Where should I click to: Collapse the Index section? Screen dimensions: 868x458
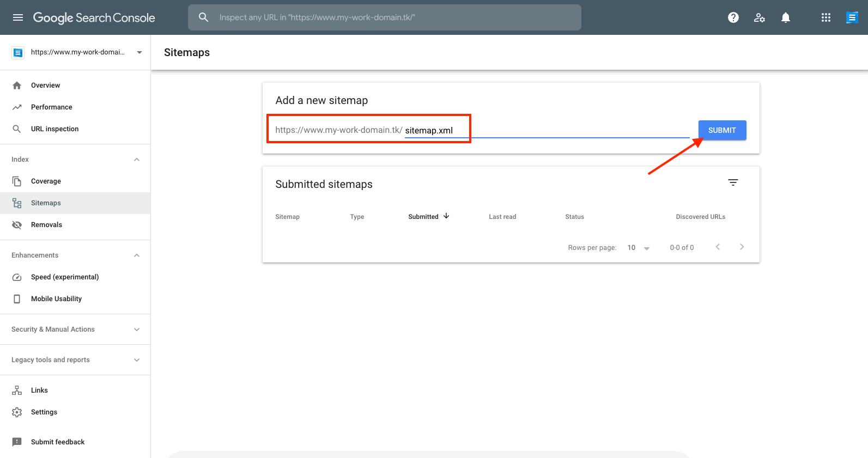137,160
